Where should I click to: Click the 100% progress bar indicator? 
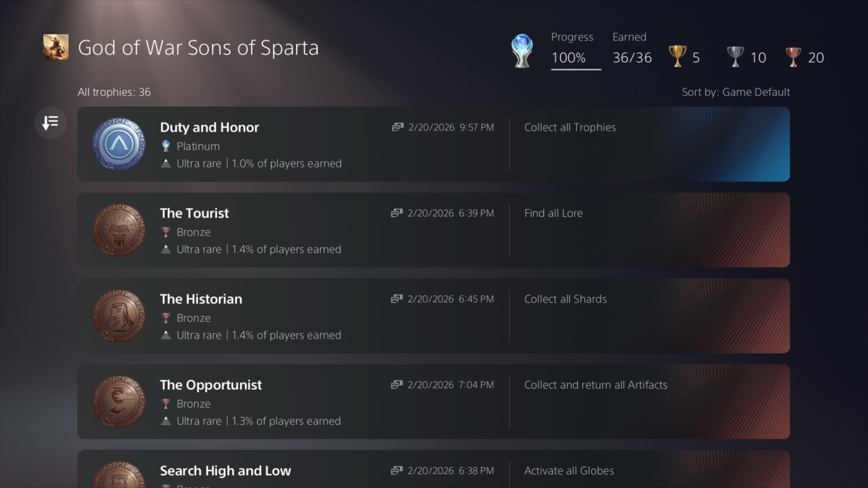(576, 69)
